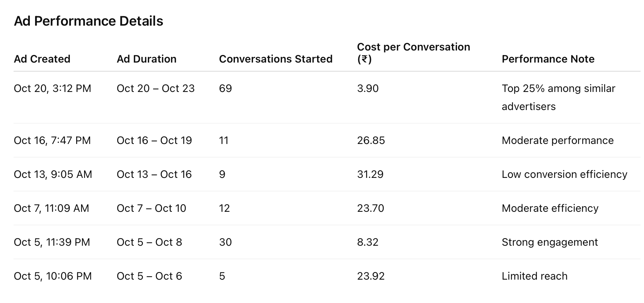The image size is (644, 303).
Task: Select the 69 conversations started value
Action: pos(225,88)
